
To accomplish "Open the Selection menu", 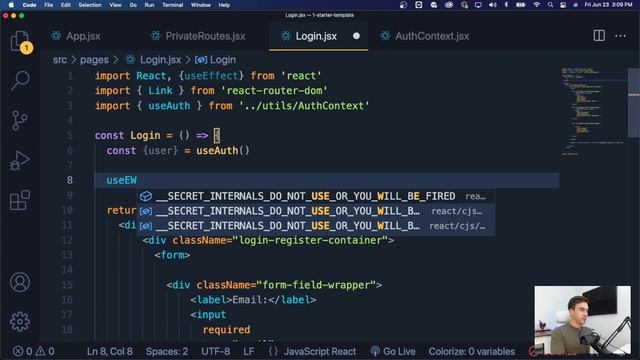I will pos(90,5).
